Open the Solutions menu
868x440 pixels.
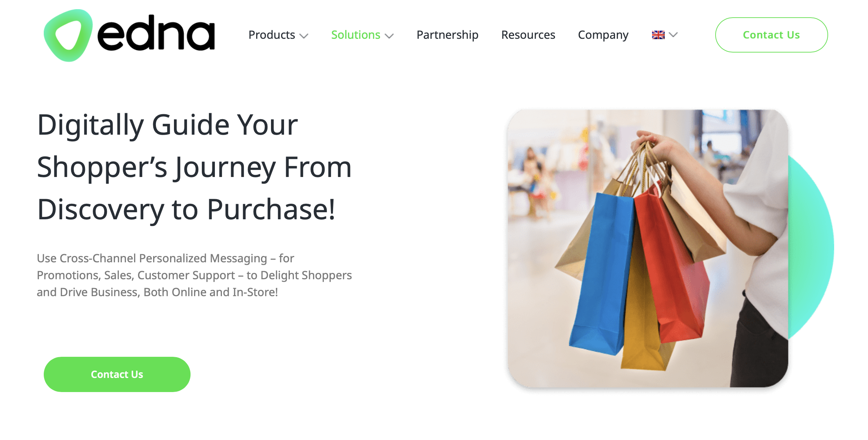coord(356,35)
